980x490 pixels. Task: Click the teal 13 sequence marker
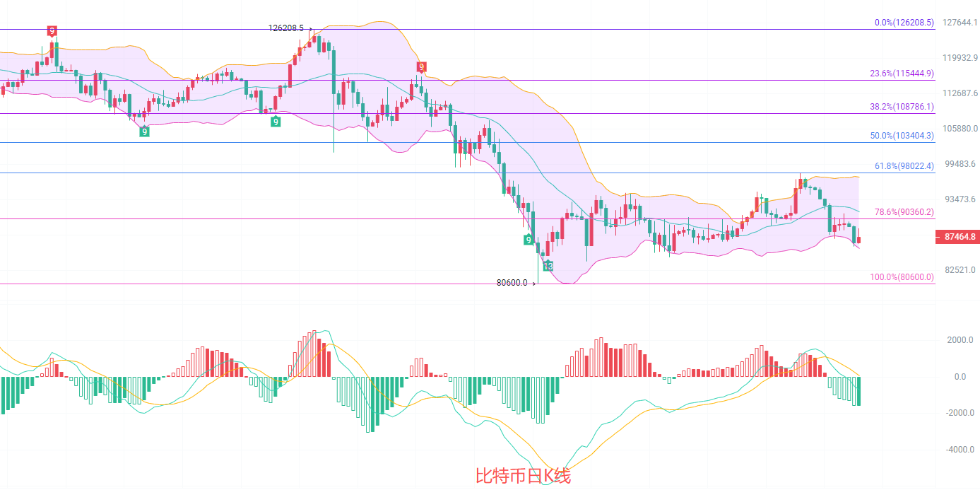coord(548,266)
